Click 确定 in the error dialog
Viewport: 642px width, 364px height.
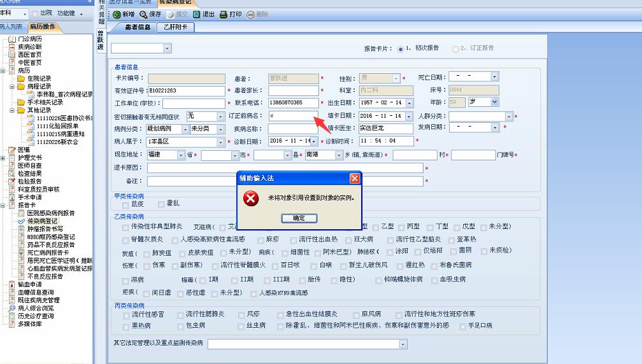[x=299, y=218]
